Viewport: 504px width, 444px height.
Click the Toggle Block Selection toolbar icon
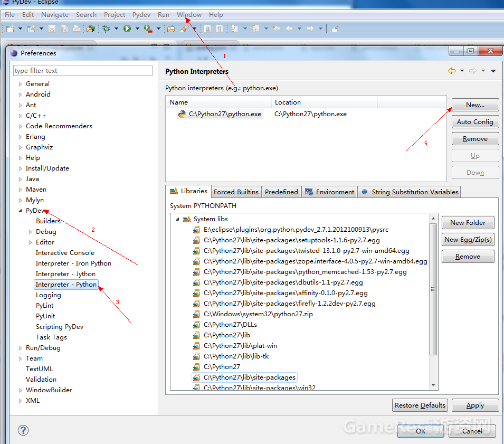pos(207,29)
